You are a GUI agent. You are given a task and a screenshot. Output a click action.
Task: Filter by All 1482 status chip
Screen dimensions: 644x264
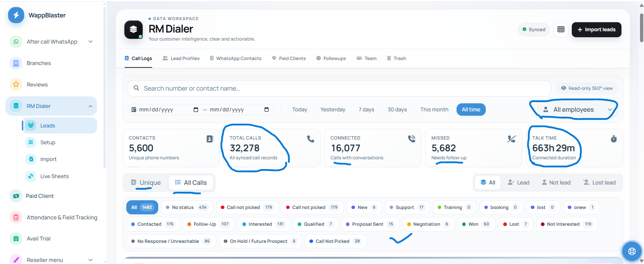(142, 207)
